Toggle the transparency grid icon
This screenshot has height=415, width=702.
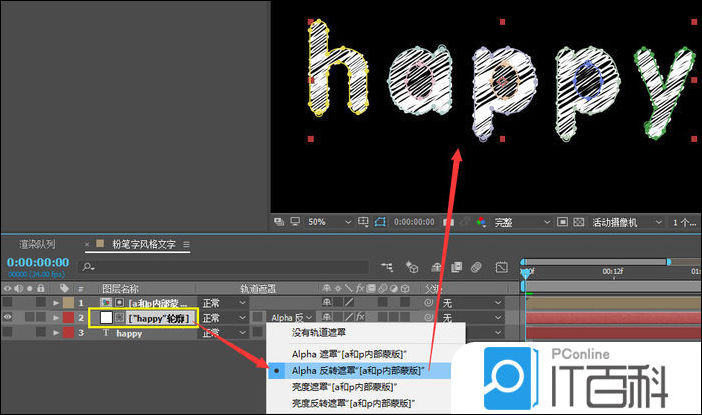[578, 222]
